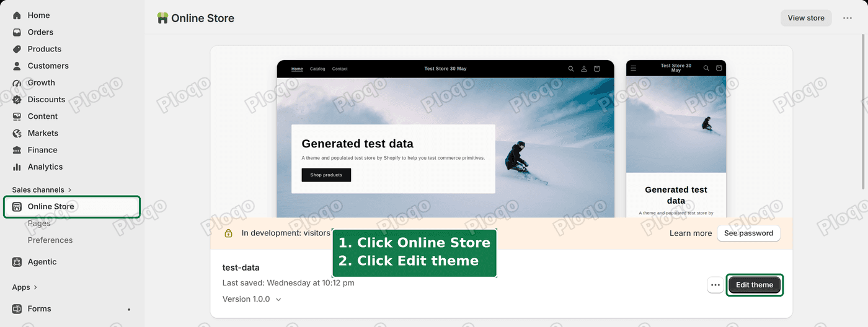Viewport: 868px width, 327px height.
Task: Click the Edit theme button
Action: [755, 285]
